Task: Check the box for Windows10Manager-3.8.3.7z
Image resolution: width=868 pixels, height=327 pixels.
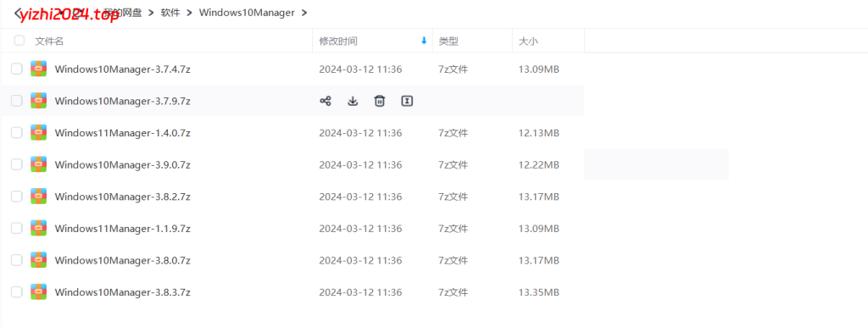Action: coord(17,291)
